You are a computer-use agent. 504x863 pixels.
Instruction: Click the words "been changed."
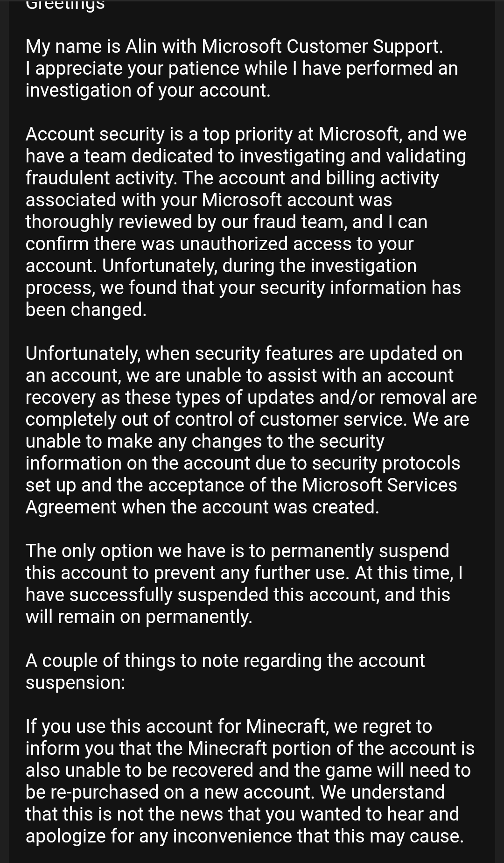click(86, 309)
